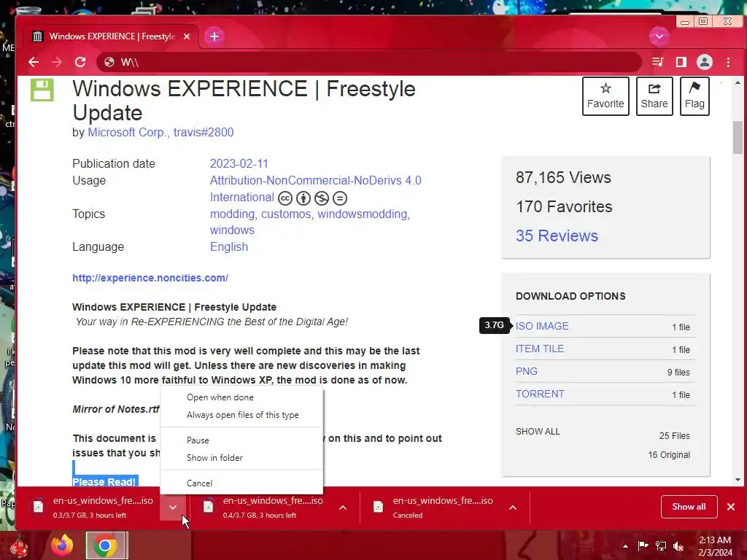Show hidden tray icons arrow

pyautogui.click(x=625, y=546)
